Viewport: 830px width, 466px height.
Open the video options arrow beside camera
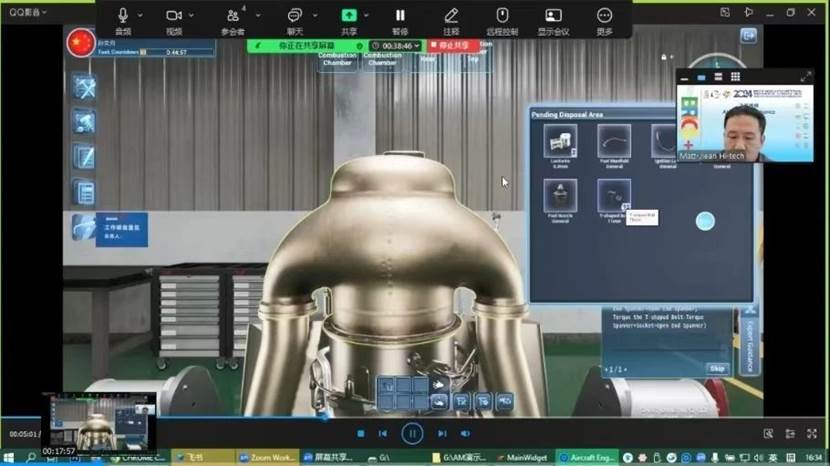[x=192, y=16]
